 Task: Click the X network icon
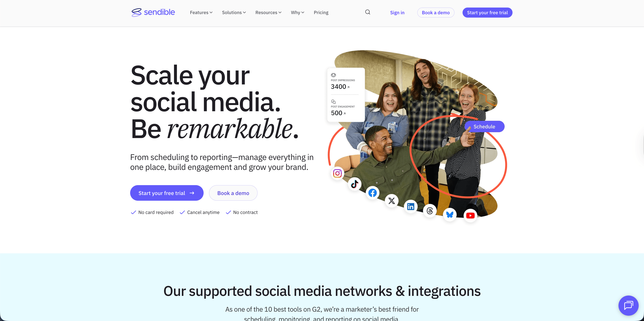coord(391,201)
